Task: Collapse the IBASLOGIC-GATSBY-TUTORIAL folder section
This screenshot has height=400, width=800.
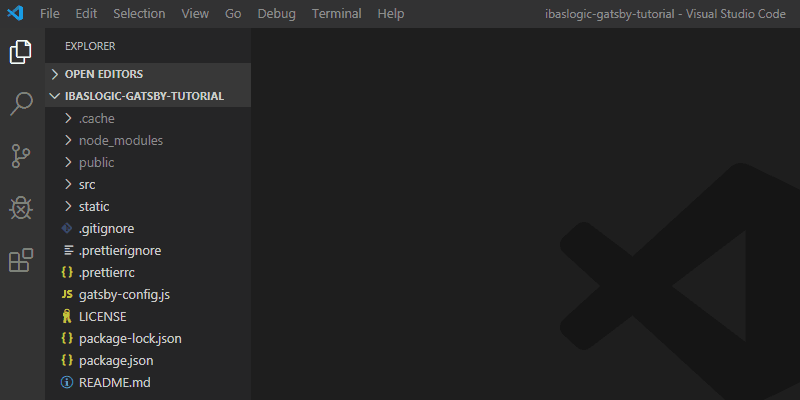Action: 143,96
